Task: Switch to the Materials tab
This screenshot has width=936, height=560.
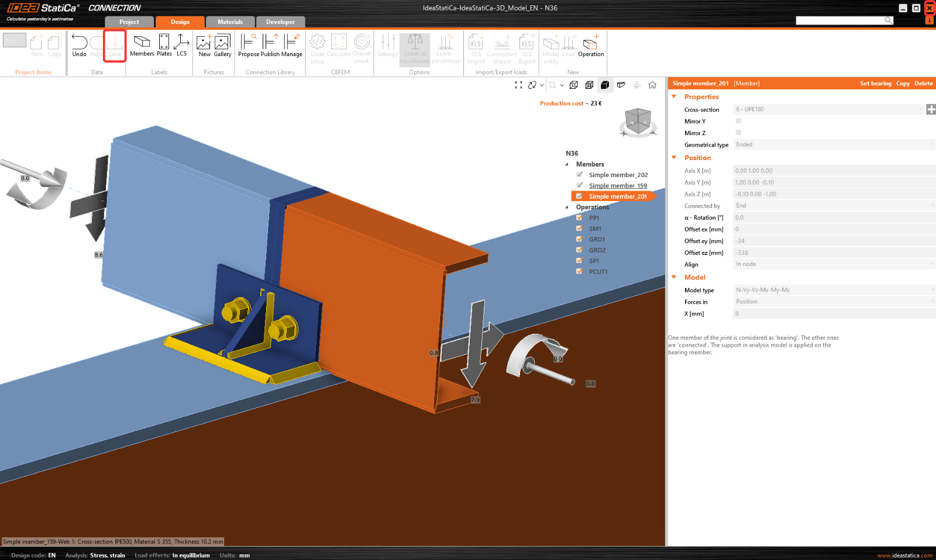Action: pos(230,22)
